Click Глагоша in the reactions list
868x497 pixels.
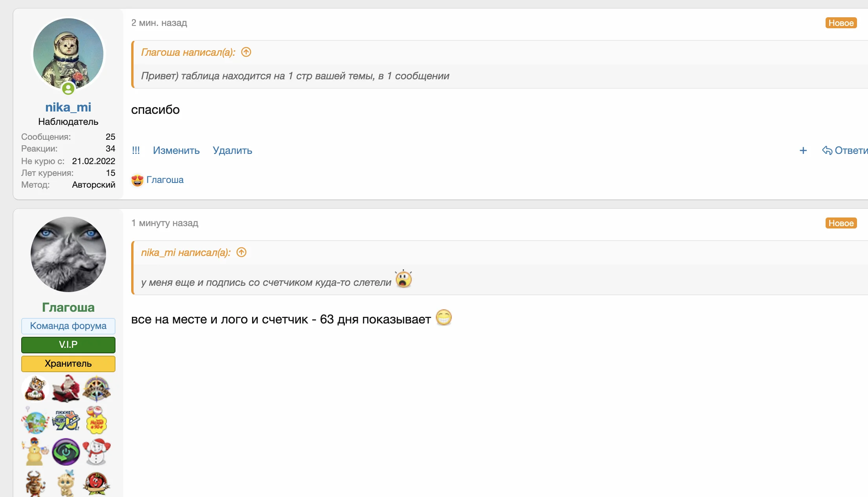(165, 180)
